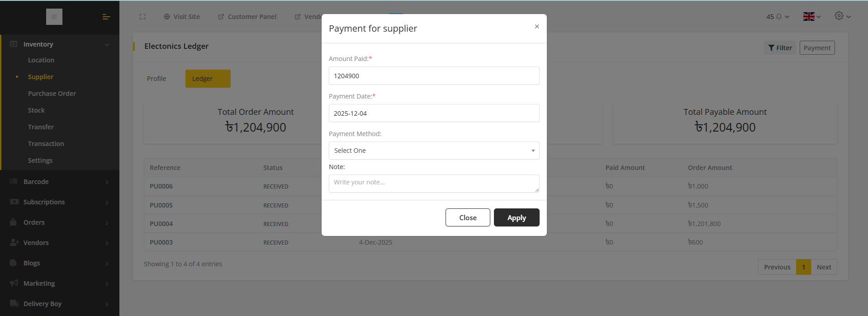Click the Delivery Boy truck icon
Viewport: 868px width, 316px height.
[x=14, y=303]
